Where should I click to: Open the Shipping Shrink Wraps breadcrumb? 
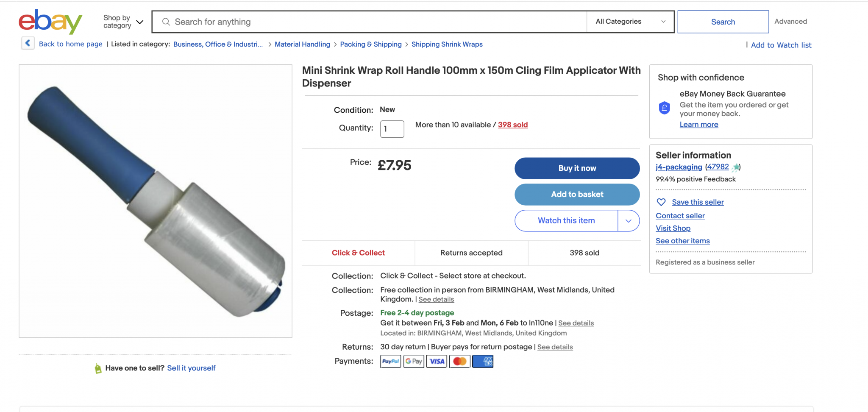coord(447,44)
